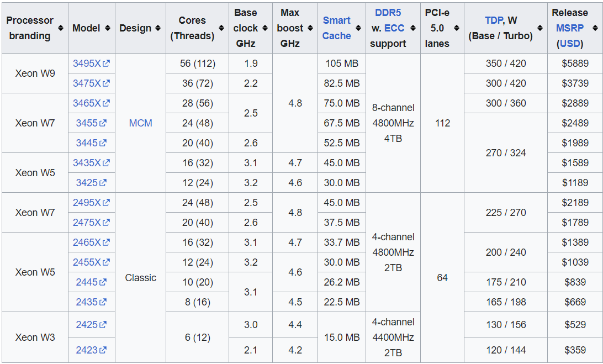Select the 8 (16) cores cell
The height and width of the screenshot is (364, 603).
point(197,302)
